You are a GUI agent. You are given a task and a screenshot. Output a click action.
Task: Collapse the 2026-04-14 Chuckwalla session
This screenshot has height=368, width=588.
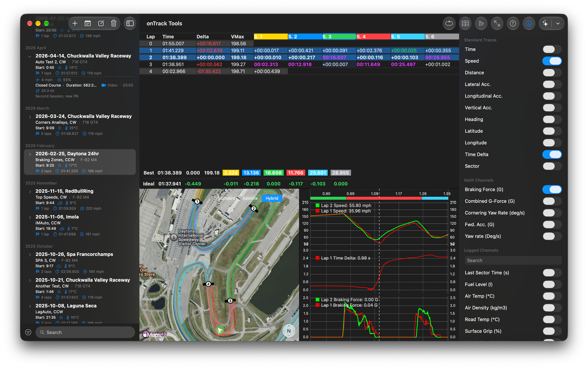(30, 56)
